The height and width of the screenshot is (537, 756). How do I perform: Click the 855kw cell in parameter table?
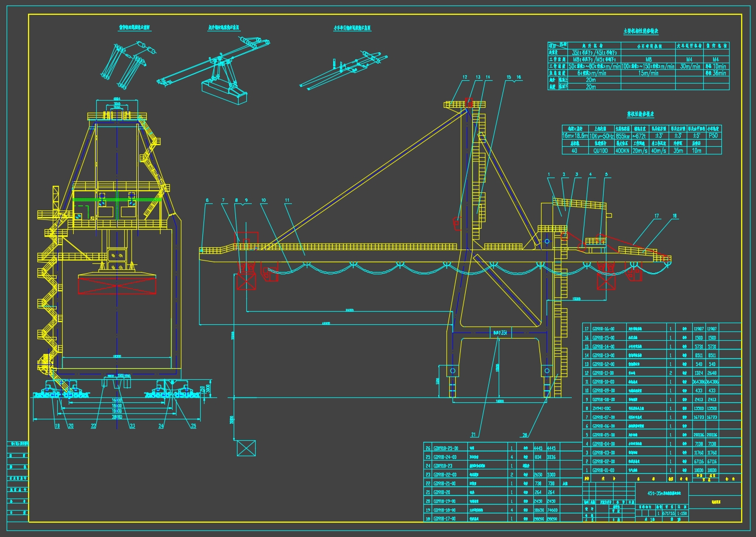(622, 136)
